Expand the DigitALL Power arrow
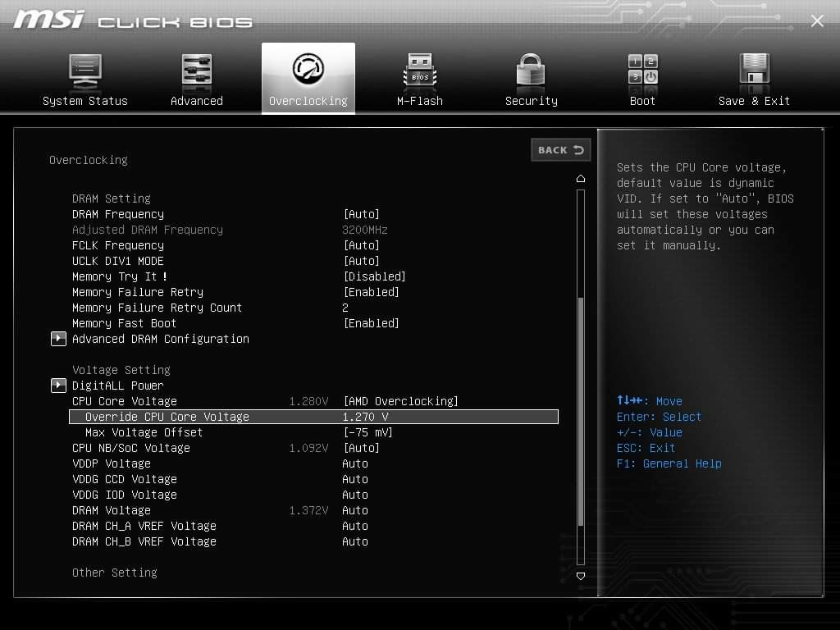This screenshot has width=840, height=630. [x=58, y=386]
